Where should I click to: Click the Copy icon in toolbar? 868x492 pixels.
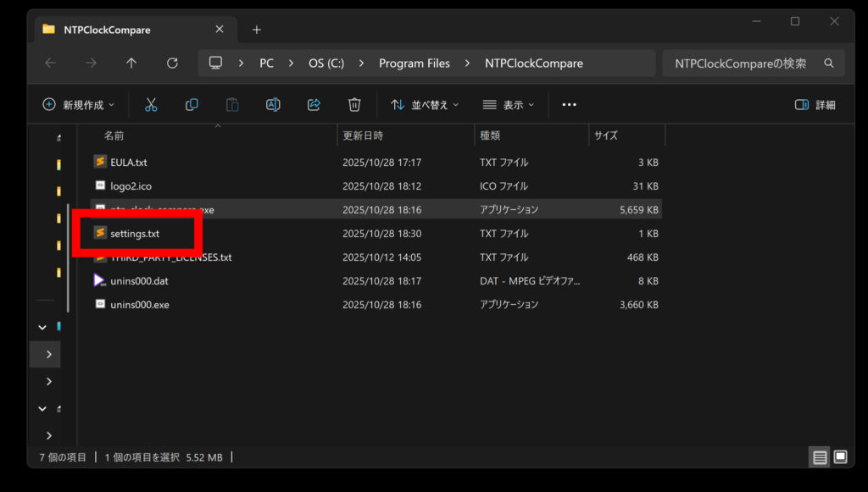(x=192, y=105)
